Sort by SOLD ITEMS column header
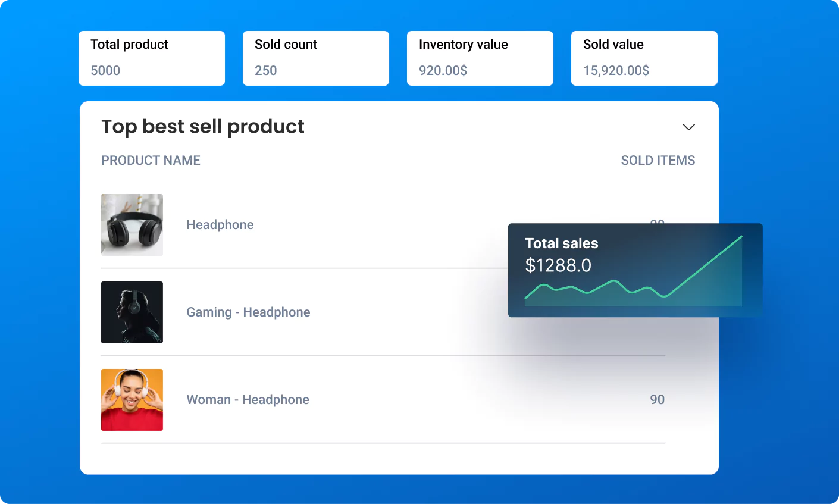Image resolution: width=839 pixels, height=504 pixels. tap(658, 161)
